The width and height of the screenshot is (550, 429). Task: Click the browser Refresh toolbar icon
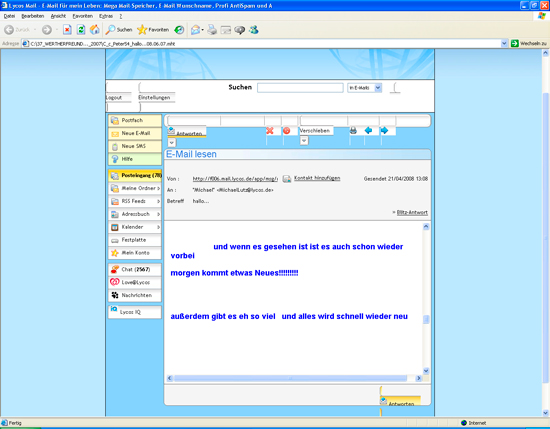[x=81, y=30]
